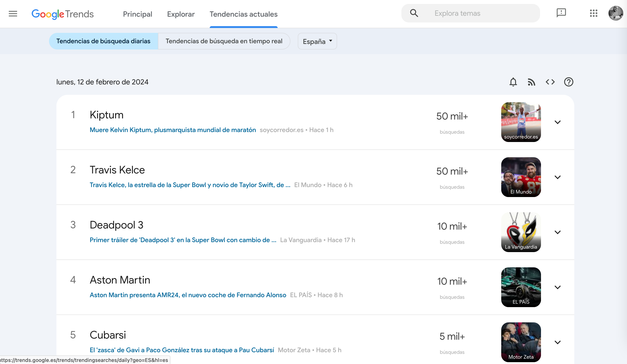This screenshot has width=627, height=364.
Task: Open the Google apps grid
Action: pyautogui.click(x=594, y=13)
